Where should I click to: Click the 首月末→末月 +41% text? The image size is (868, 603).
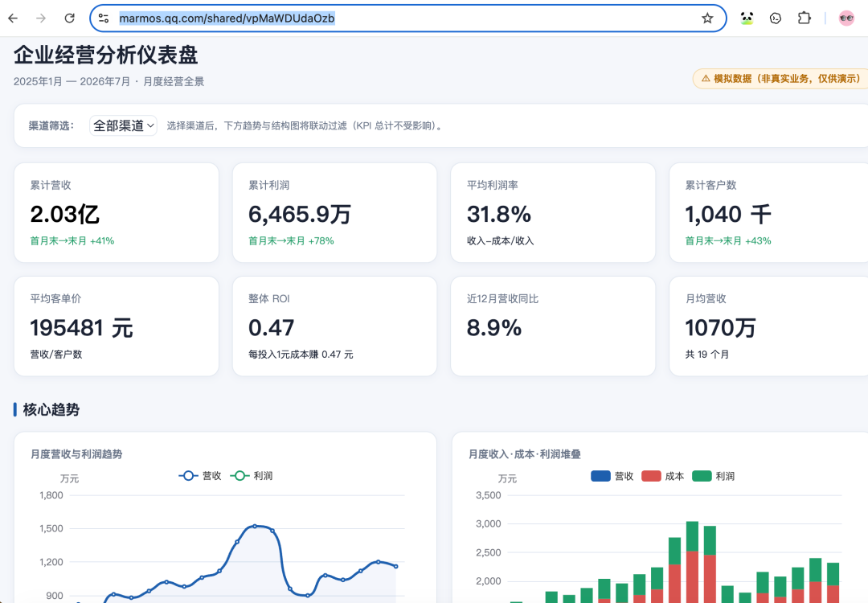tap(72, 241)
